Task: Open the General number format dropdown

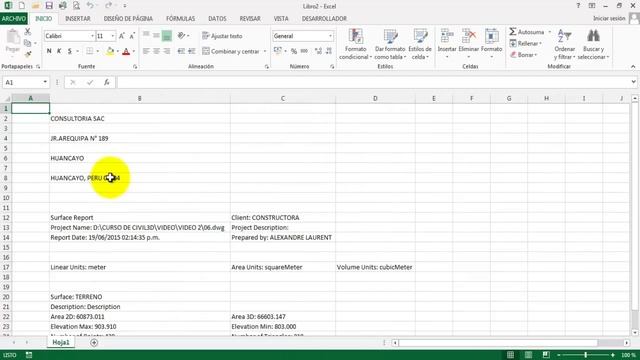Action: point(330,36)
